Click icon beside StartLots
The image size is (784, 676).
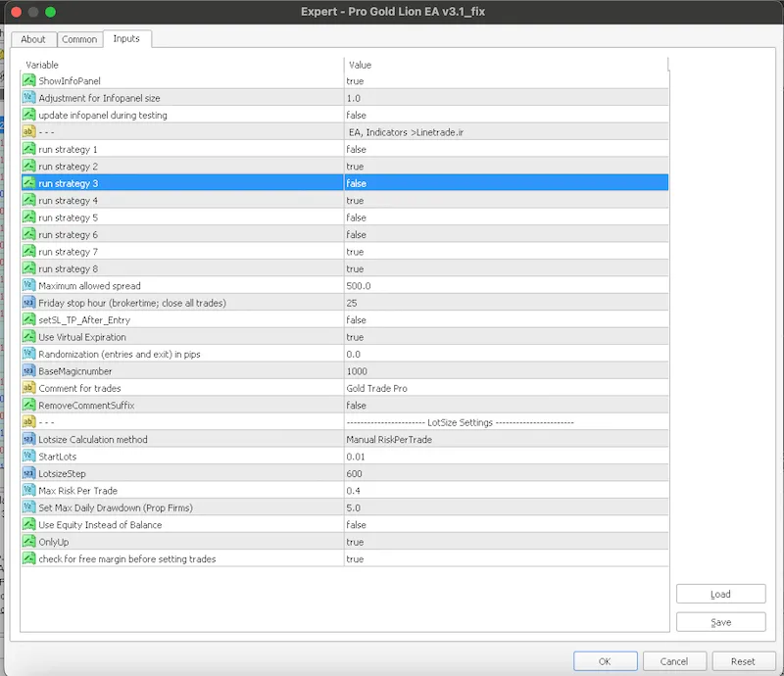pos(29,456)
